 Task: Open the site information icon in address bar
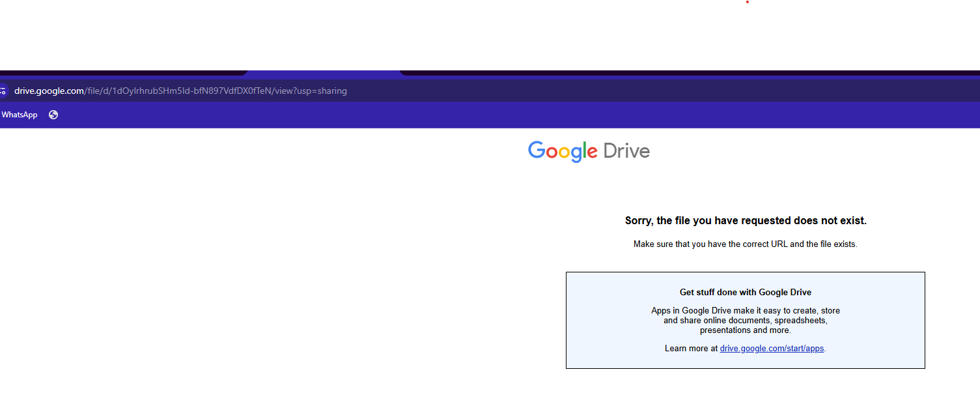point(3,91)
